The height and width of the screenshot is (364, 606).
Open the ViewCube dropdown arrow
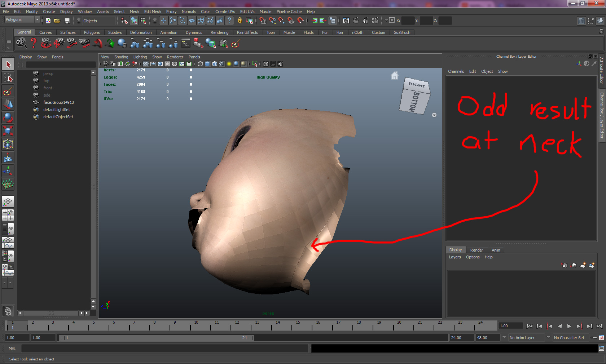tap(434, 115)
